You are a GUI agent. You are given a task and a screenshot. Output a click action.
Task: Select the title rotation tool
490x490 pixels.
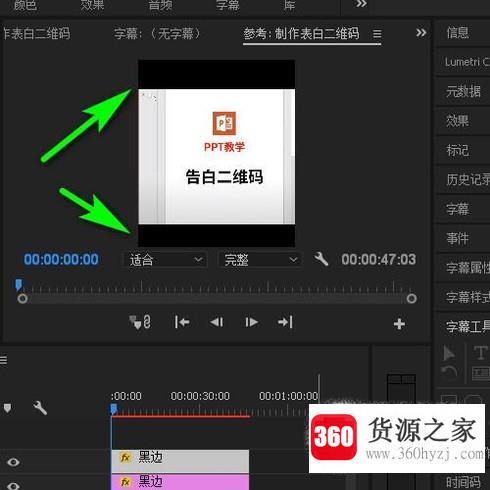(x=449, y=372)
